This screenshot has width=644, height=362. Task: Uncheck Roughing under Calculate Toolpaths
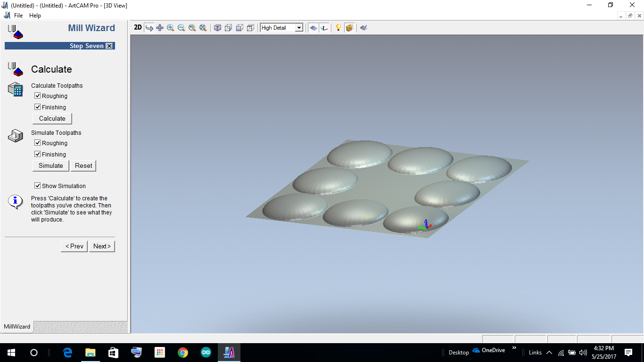pos(38,96)
